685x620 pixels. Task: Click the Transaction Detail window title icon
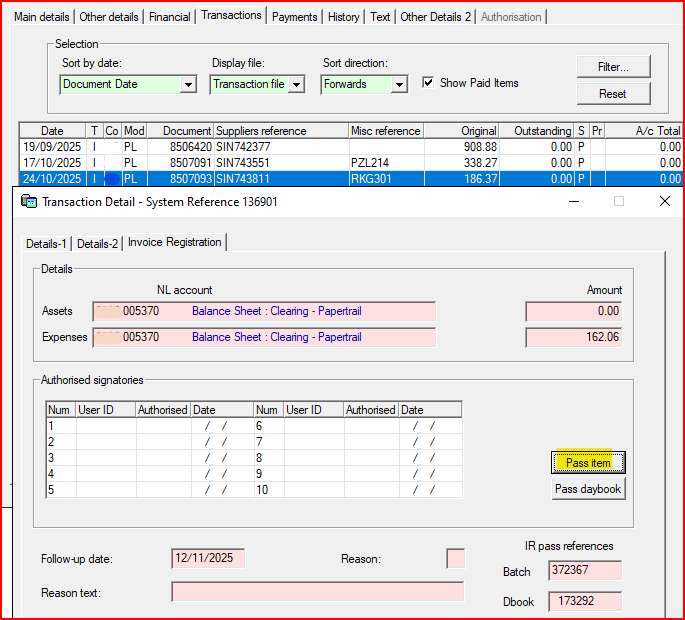(29, 201)
